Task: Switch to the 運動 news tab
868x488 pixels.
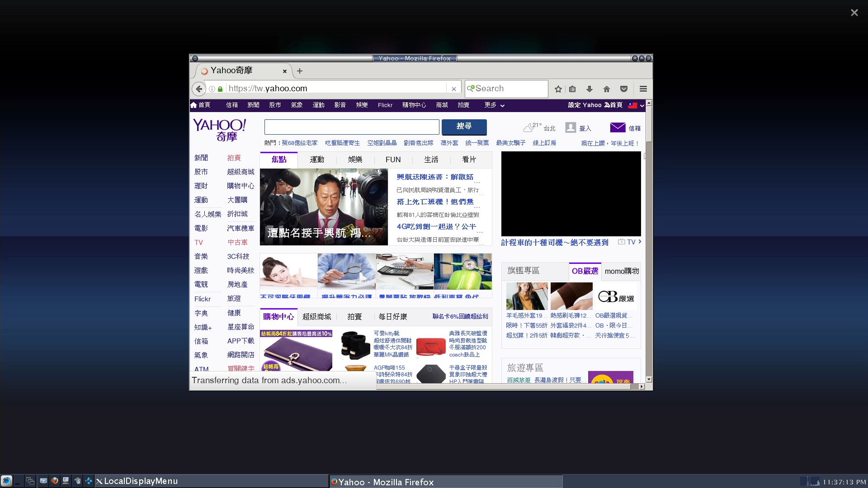Action: (317, 160)
